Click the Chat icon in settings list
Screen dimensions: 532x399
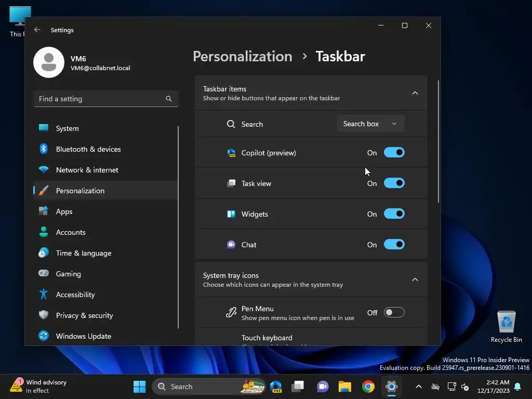pos(231,245)
